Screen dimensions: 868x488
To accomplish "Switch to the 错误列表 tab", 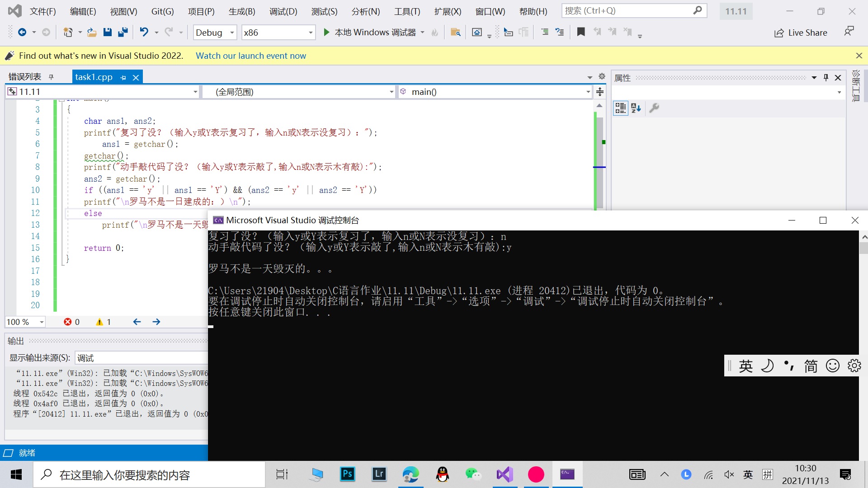I will (25, 77).
